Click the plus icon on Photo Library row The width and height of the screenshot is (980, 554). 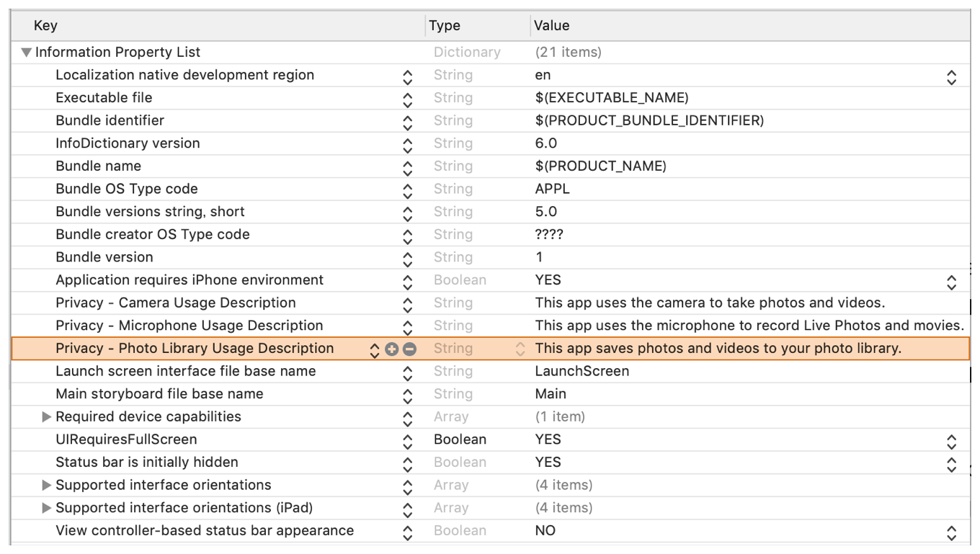click(x=392, y=349)
